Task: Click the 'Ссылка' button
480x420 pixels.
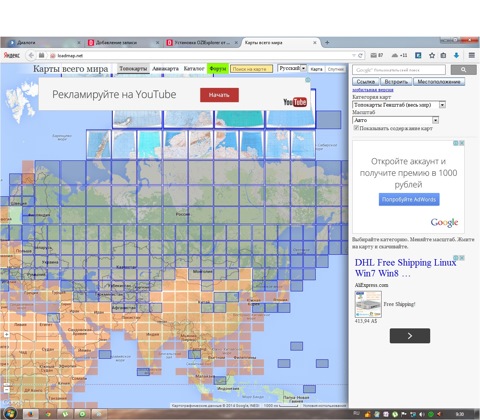Action: pos(366,82)
